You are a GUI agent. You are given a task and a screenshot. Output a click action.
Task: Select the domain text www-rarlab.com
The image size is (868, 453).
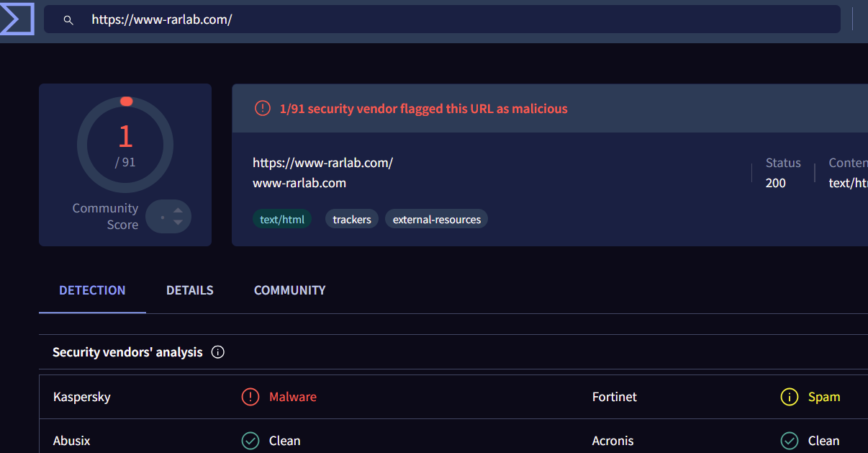(299, 183)
